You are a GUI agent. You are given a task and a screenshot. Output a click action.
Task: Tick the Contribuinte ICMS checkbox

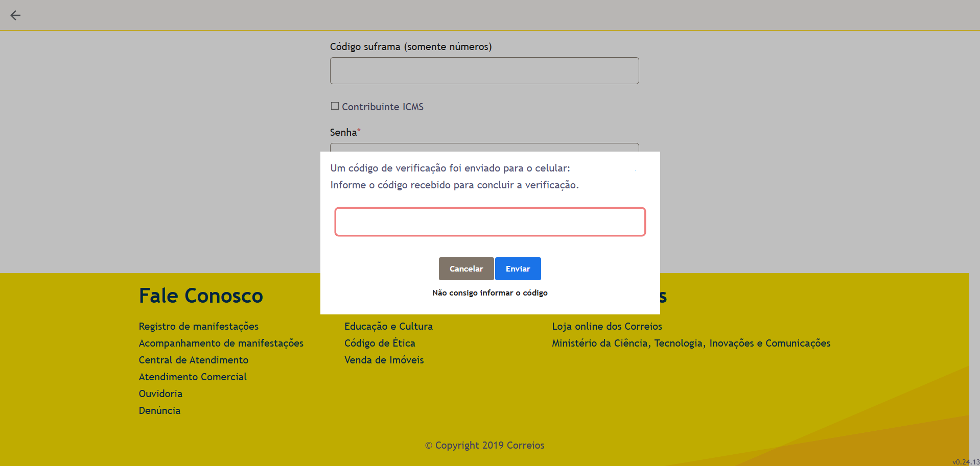click(335, 106)
